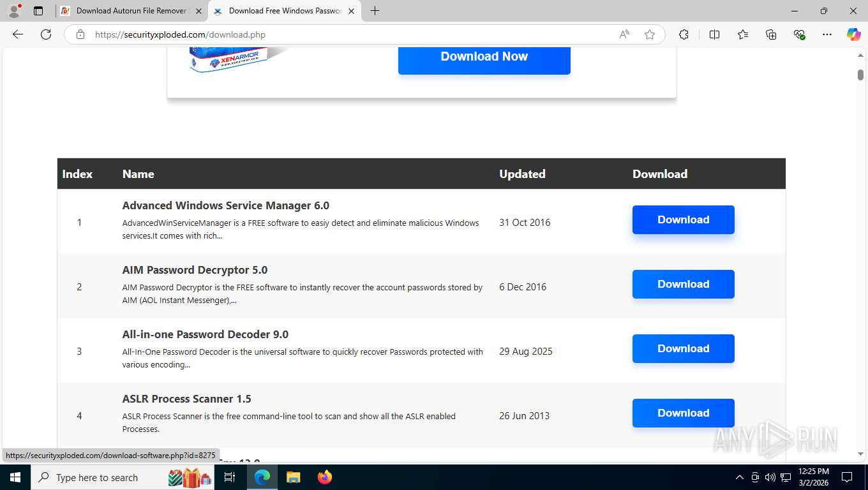
Task: Download AIM Password Decryptor 5.0
Action: pyautogui.click(x=684, y=284)
